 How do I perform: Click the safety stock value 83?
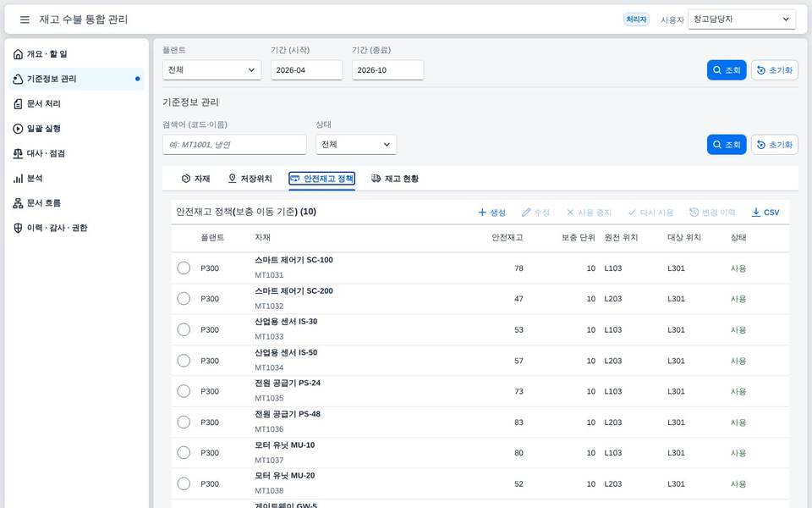[x=518, y=422]
